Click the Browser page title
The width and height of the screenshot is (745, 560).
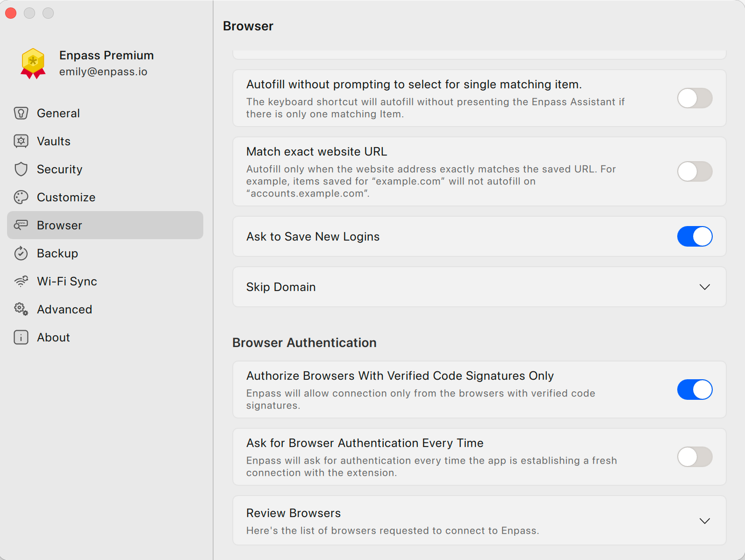click(x=248, y=26)
